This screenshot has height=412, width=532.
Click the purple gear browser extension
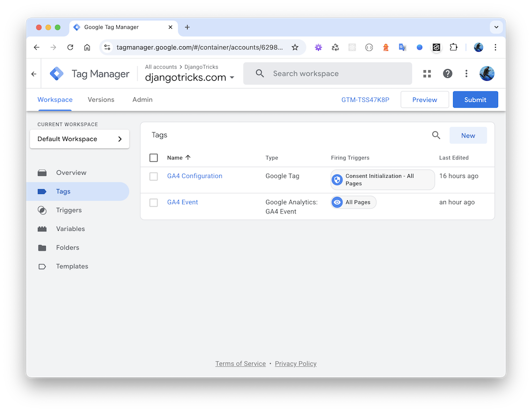click(x=318, y=47)
